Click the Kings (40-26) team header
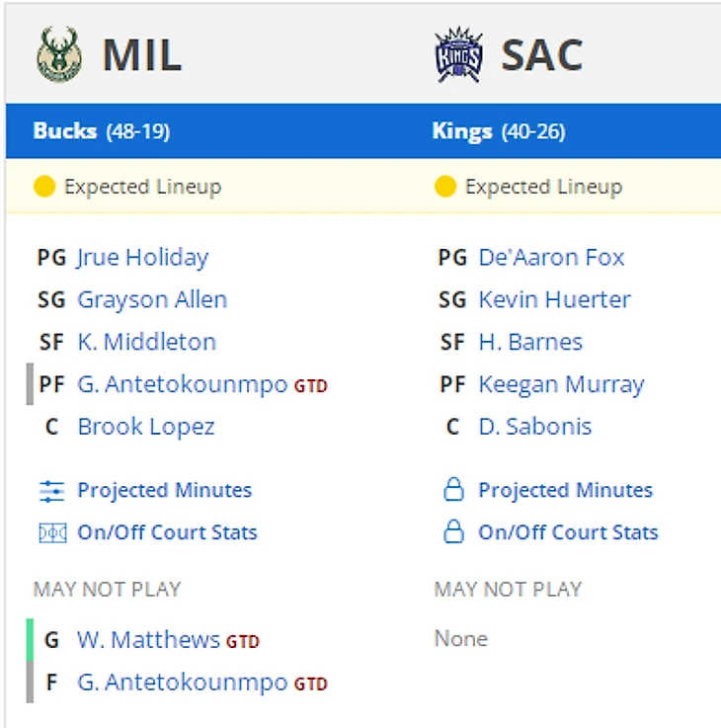The height and width of the screenshot is (728, 721). click(499, 131)
